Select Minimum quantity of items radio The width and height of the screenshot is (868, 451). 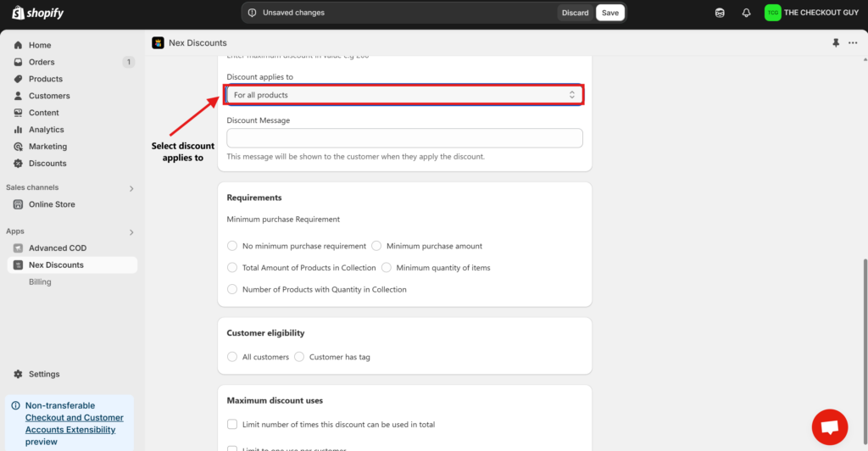[x=387, y=268]
